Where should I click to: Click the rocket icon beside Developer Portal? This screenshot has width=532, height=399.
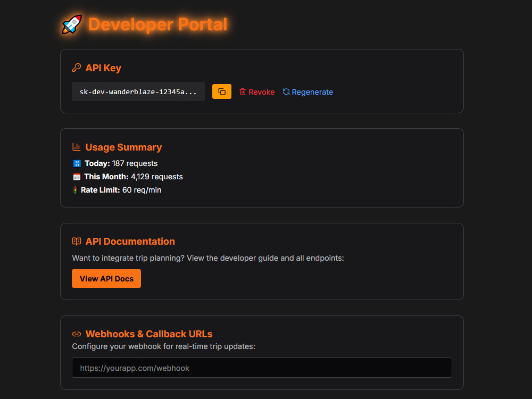[x=72, y=24]
